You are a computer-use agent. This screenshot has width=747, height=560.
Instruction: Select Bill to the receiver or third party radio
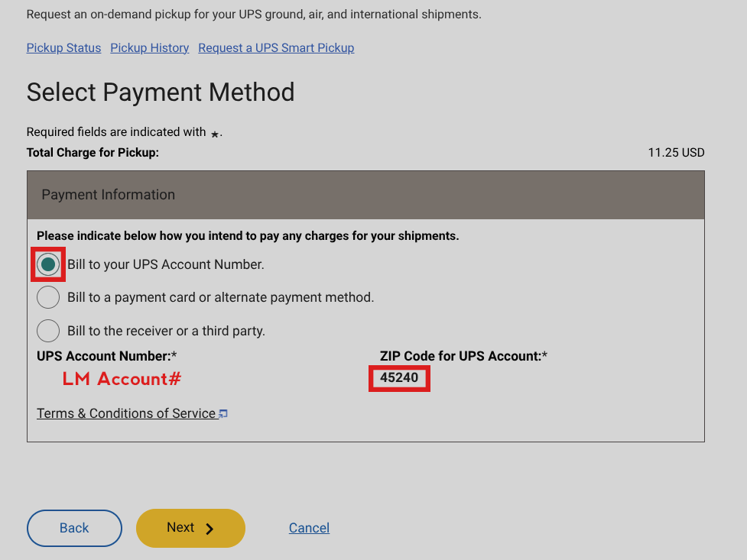click(48, 331)
